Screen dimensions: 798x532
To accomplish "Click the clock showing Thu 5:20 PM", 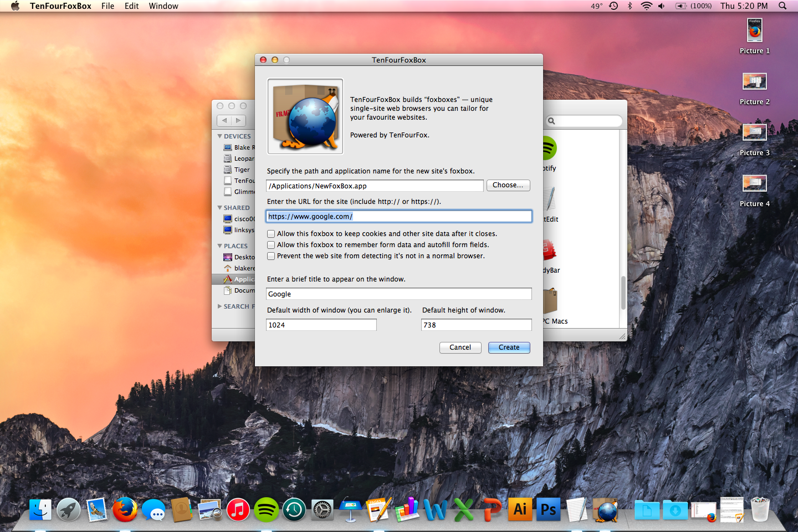I will (x=744, y=6).
